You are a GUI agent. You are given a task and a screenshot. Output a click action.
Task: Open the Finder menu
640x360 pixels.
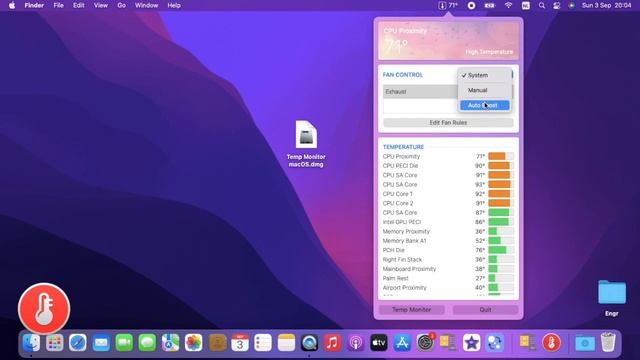tap(34, 5)
